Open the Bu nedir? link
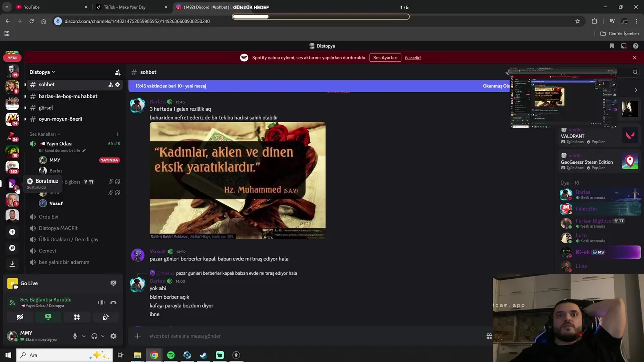Viewport: 644px width, 362px height. pos(413,58)
